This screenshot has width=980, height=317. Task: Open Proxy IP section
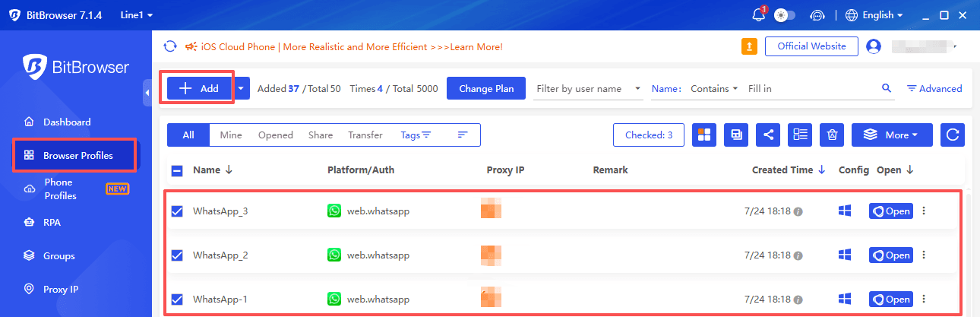point(62,289)
